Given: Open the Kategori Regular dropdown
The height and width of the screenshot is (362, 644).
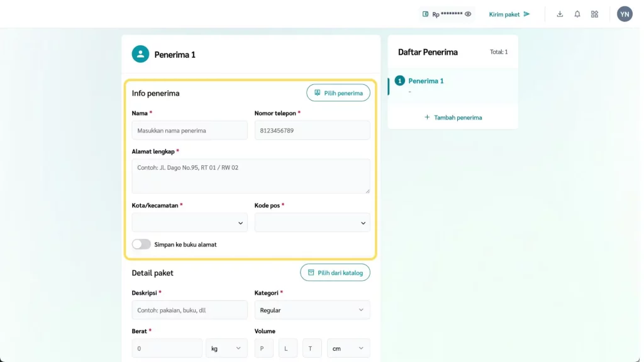Looking at the screenshot, I should click(312, 310).
